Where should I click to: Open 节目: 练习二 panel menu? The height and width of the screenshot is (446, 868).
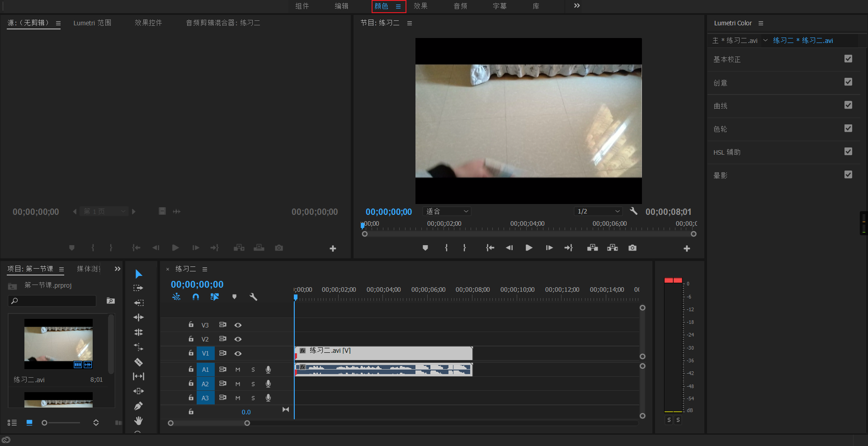tap(410, 23)
